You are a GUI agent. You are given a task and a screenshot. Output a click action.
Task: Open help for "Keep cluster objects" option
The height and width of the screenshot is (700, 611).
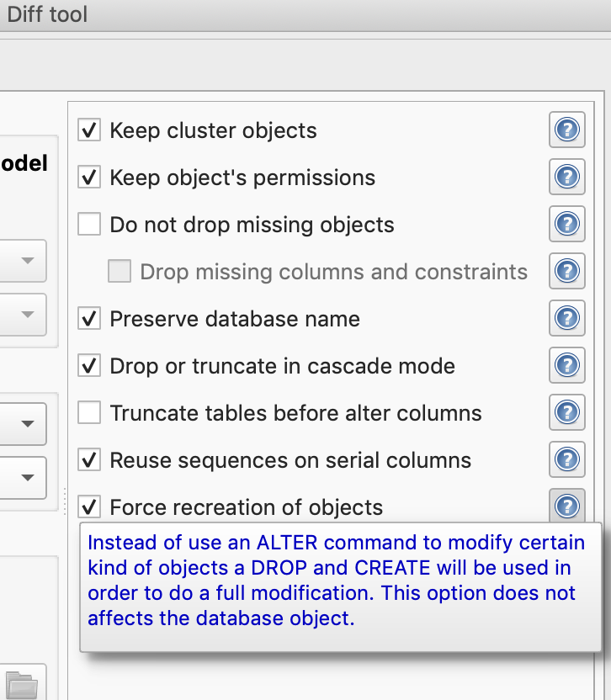coord(566,130)
